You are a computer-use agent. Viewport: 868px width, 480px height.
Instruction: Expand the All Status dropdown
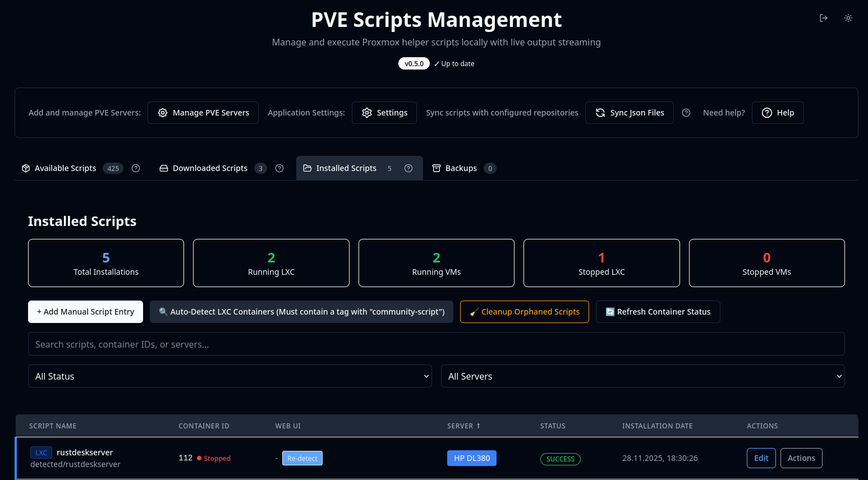(x=230, y=376)
